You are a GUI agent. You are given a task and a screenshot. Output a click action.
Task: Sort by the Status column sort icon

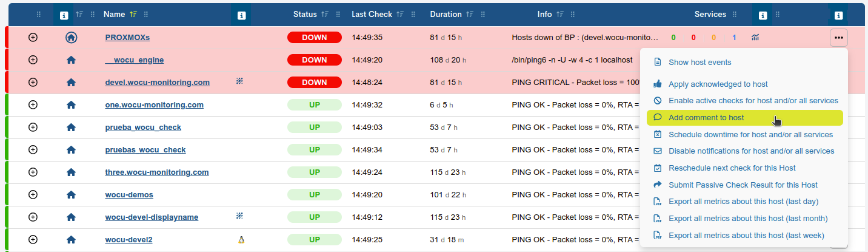point(325,14)
